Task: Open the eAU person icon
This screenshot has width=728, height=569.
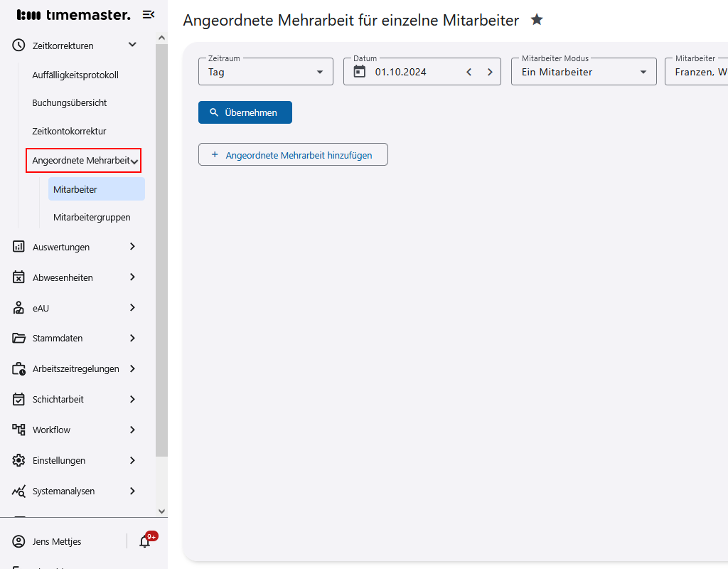Action: (x=18, y=308)
